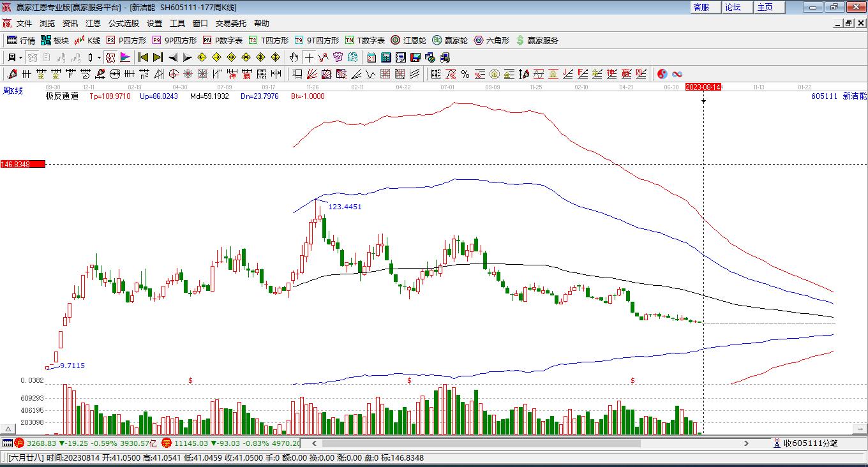868x467 pixels.
Task: Select the circled 金 icon
Action: (494, 74)
